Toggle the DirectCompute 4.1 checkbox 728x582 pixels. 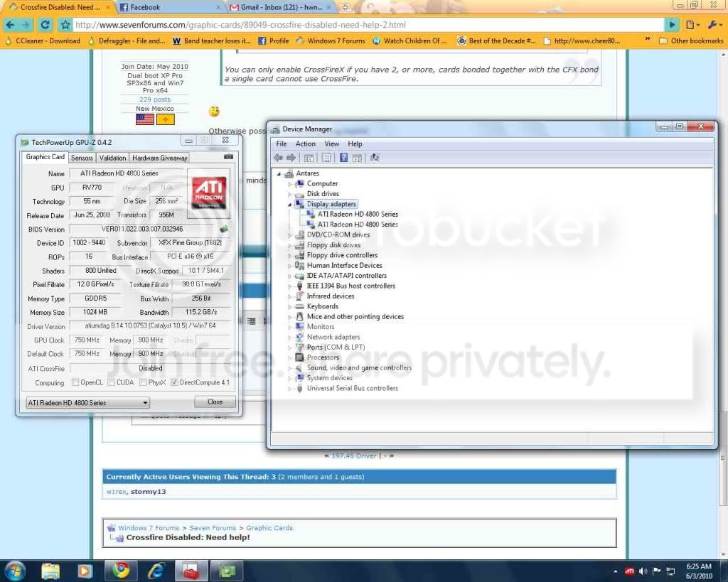tap(174, 382)
